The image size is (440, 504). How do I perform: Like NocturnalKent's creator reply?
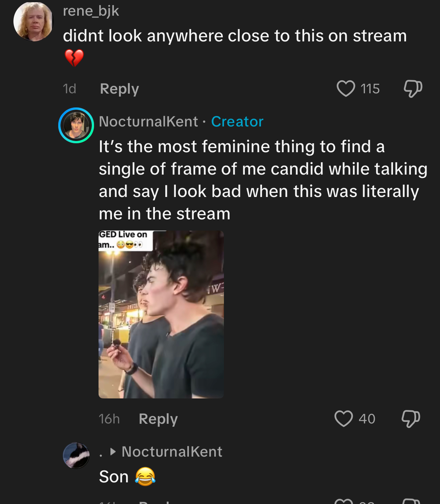pyautogui.click(x=343, y=419)
